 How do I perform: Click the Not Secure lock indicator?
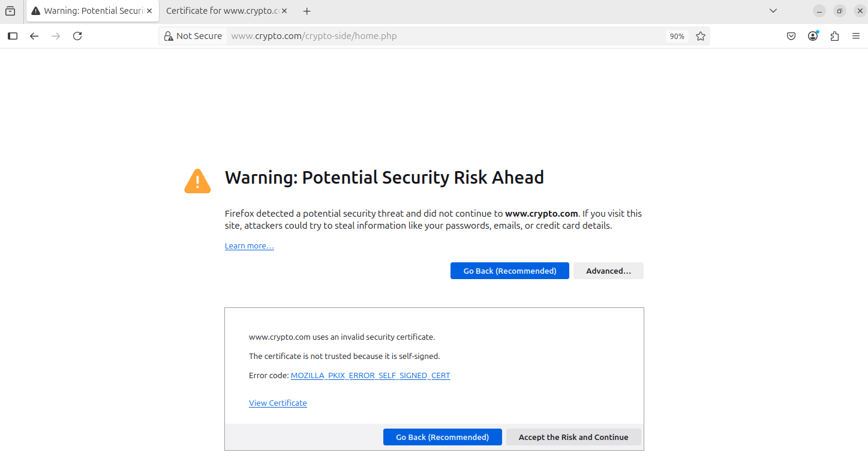point(193,36)
